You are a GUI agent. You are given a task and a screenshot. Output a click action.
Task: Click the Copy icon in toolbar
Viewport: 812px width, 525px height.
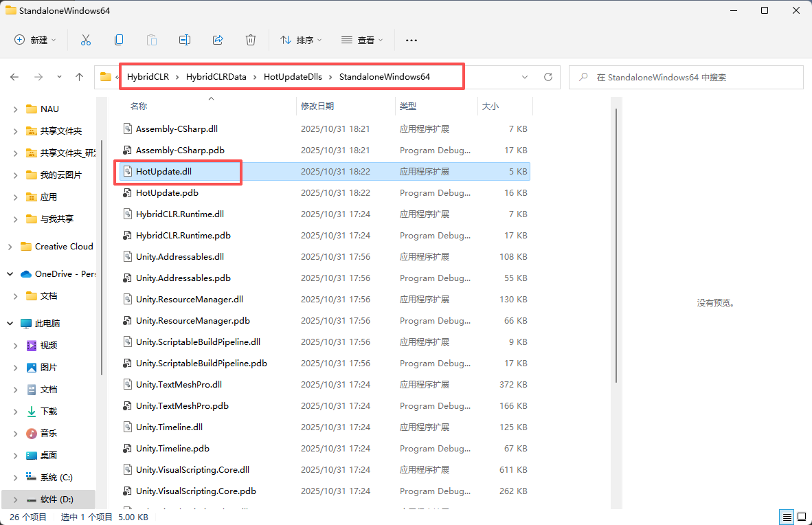point(119,40)
